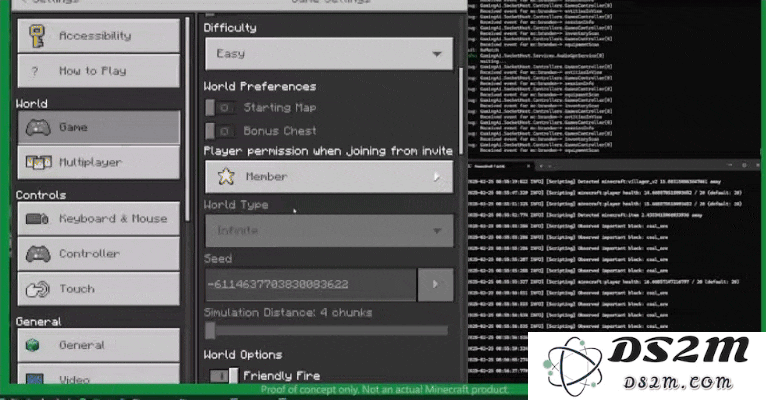Click the Game settings panel scrollbar
Screen dimensions: 766x400
click(x=460, y=111)
